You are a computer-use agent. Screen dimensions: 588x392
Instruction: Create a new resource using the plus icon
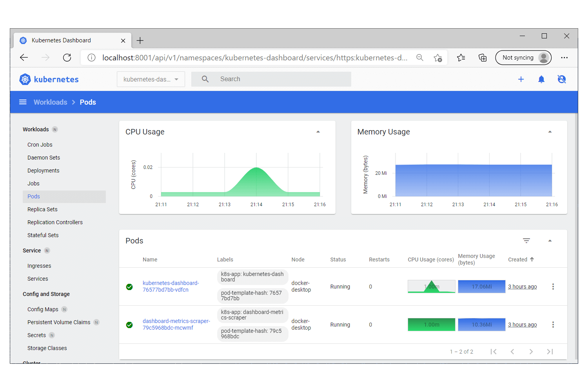coord(521,79)
